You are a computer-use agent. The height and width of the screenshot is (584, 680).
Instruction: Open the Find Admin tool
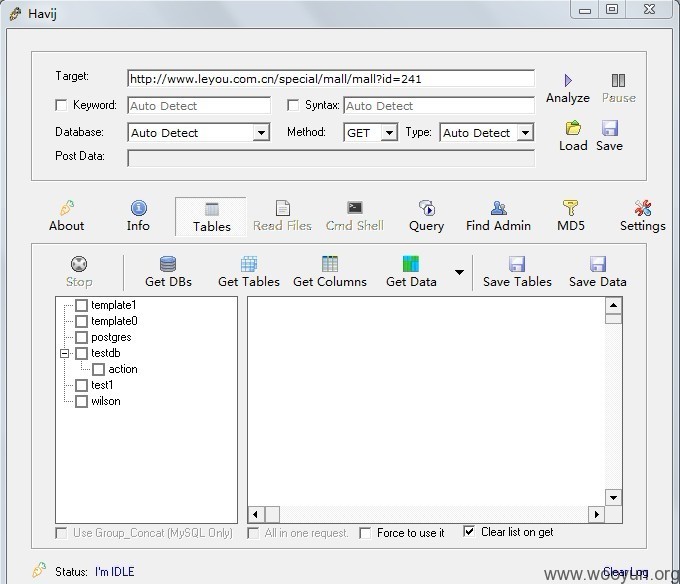pos(498,216)
